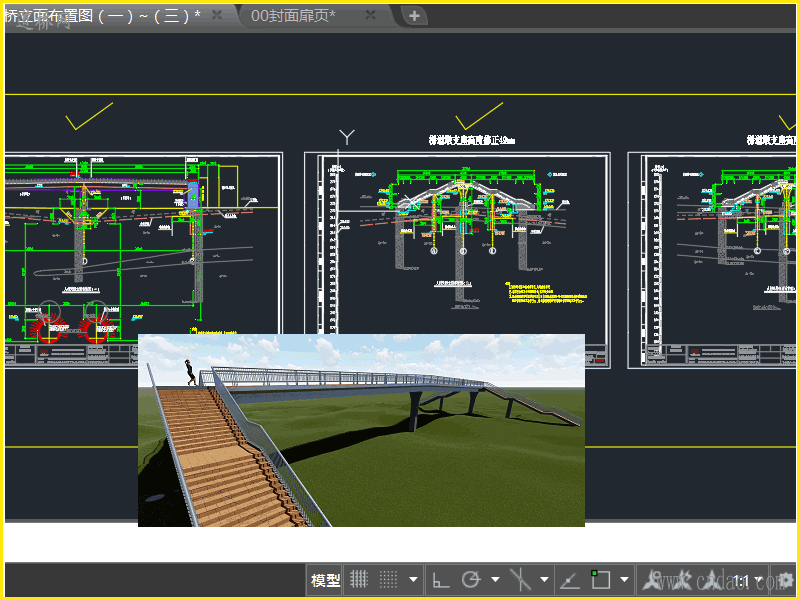Screen dimensions: 800x600
Task: Toggle ortho mode in status bar
Action: point(440,580)
